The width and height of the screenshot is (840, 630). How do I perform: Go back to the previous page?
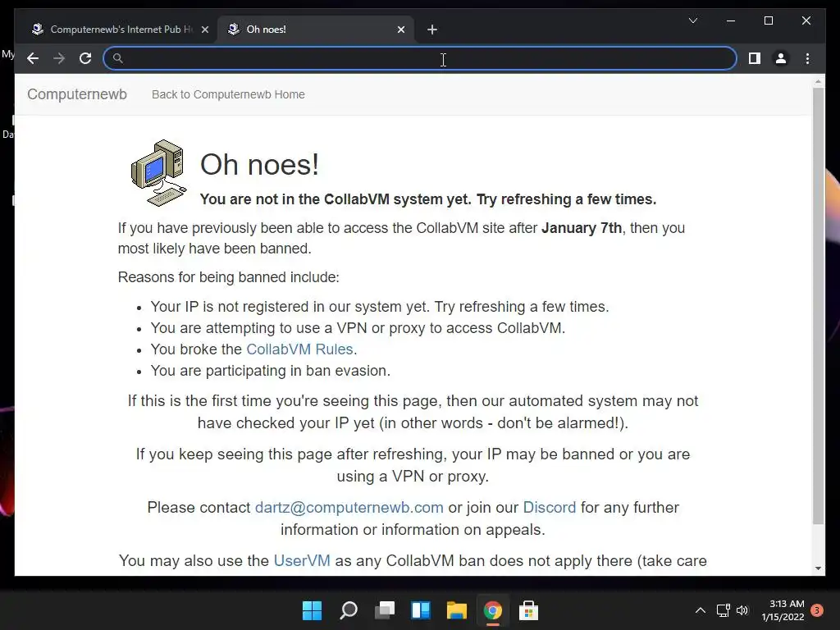(33, 58)
